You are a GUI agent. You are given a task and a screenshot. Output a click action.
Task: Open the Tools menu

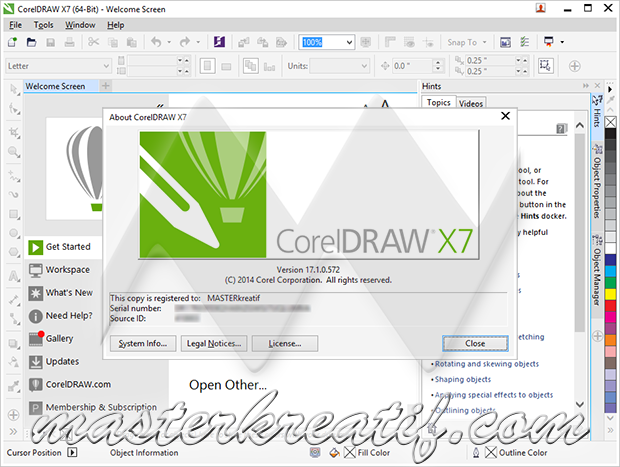click(x=43, y=25)
